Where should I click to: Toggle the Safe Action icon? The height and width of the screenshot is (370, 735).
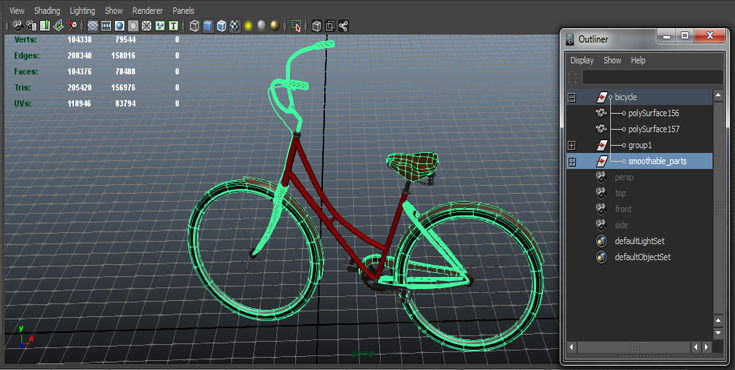(160, 26)
